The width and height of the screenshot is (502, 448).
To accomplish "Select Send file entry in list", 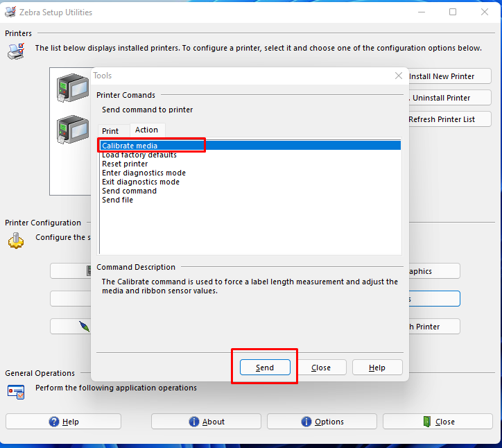I will pos(250,200).
